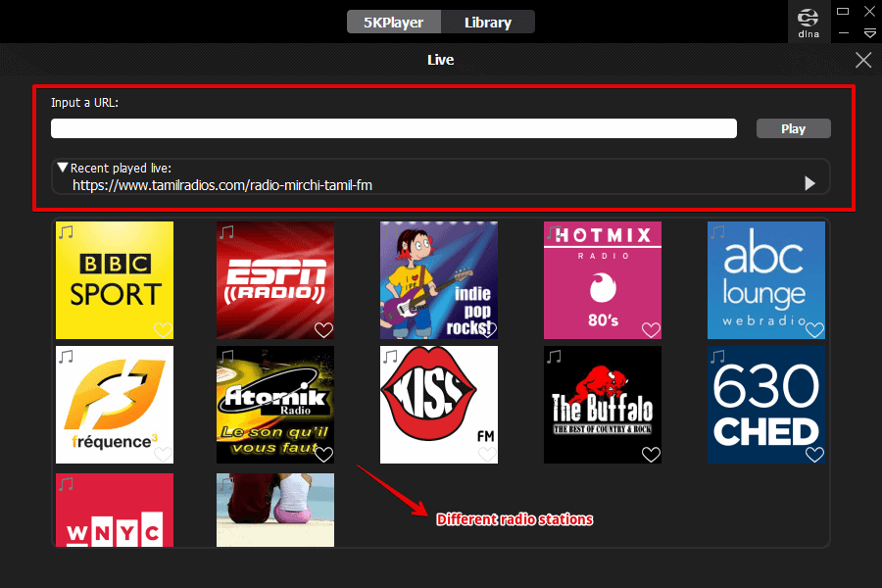The image size is (882, 588).
Task: Collapse the Recent played live list
Action: point(63,168)
